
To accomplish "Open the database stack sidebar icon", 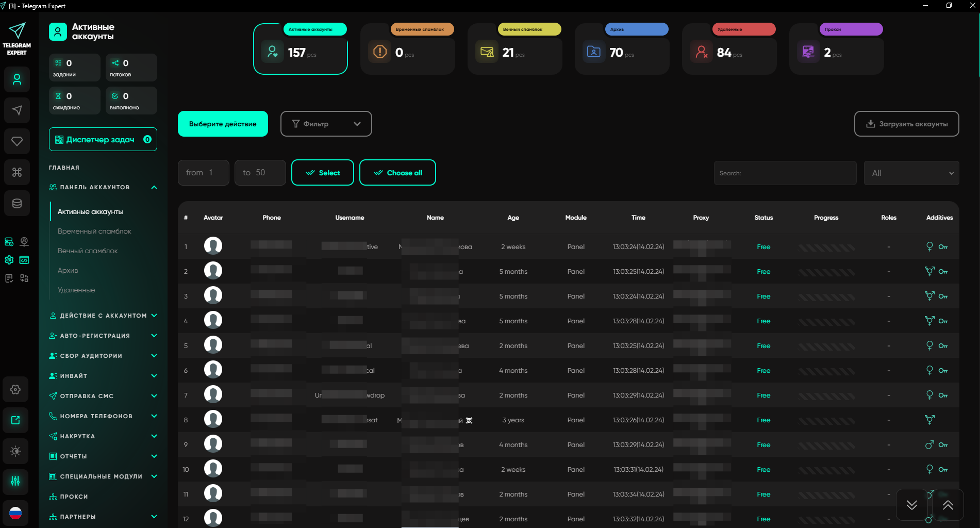I will tap(17, 203).
